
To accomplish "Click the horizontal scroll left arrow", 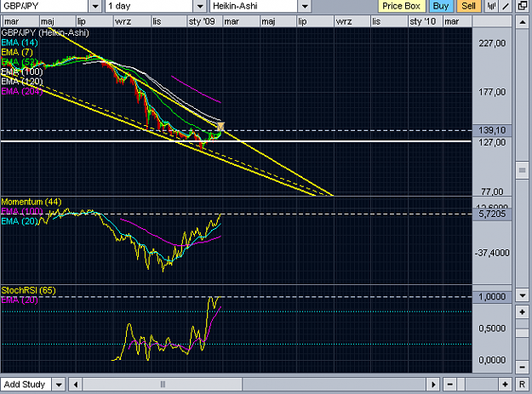I will click(x=76, y=385).
